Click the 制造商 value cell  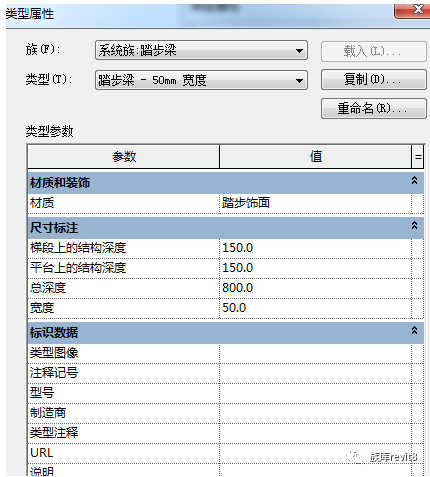click(x=315, y=413)
